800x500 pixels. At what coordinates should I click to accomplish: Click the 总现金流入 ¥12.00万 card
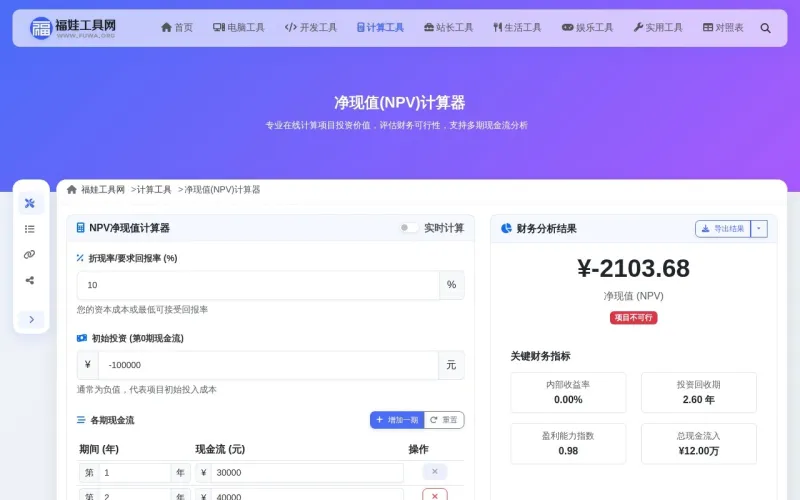click(698, 443)
